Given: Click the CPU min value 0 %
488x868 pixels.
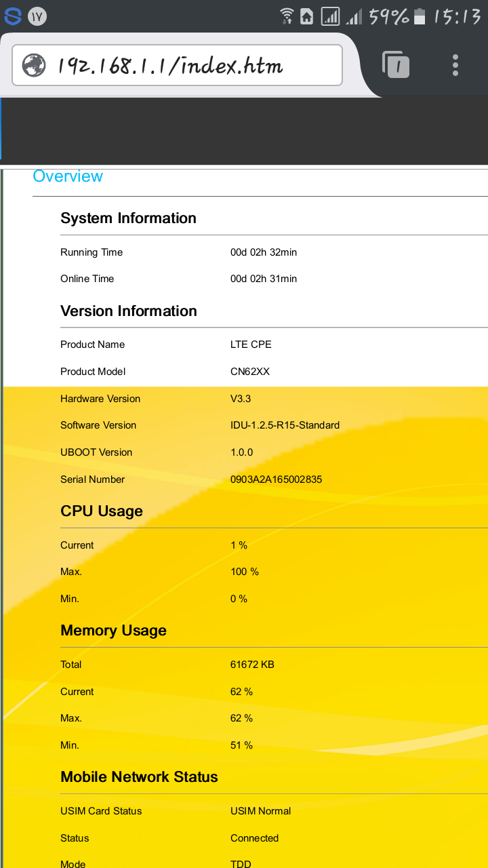Looking at the screenshot, I should [239, 599].
